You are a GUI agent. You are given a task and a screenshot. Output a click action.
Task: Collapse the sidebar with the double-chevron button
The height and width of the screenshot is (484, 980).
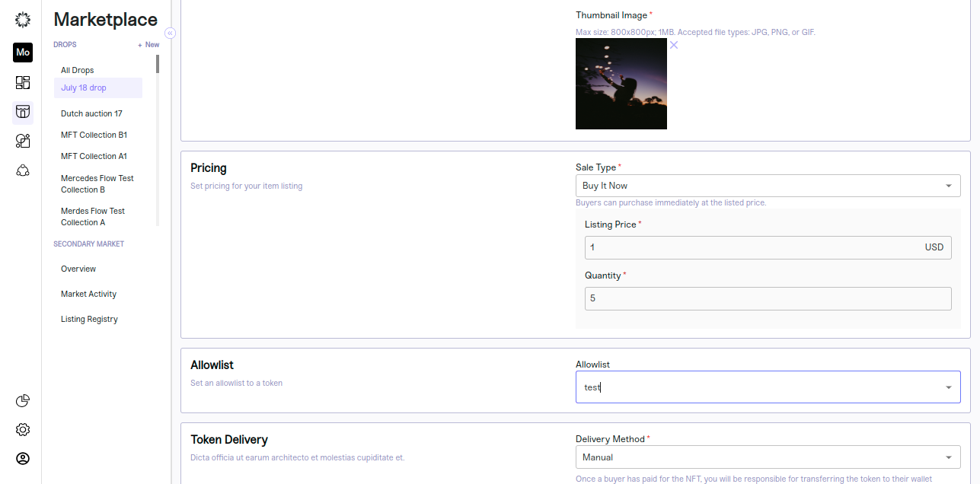tap(170, 33)
